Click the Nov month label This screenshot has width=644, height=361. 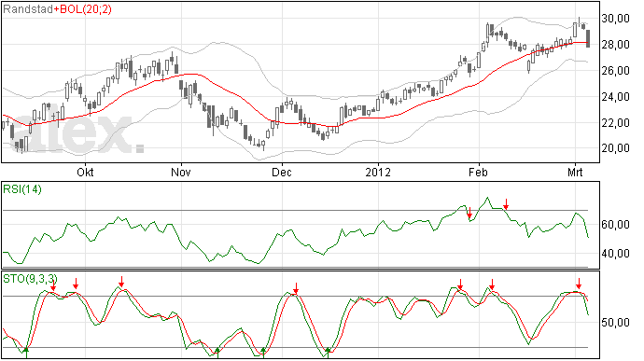[181, 172]
